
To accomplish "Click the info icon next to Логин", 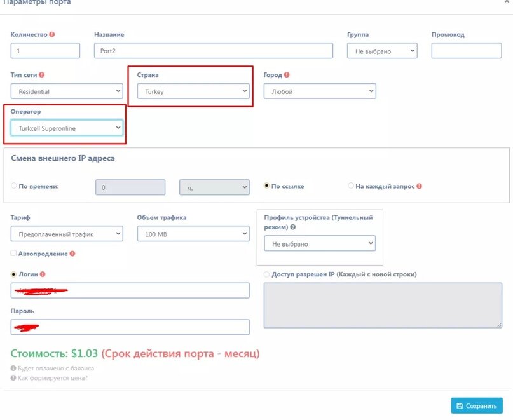I will coord(43,274).
